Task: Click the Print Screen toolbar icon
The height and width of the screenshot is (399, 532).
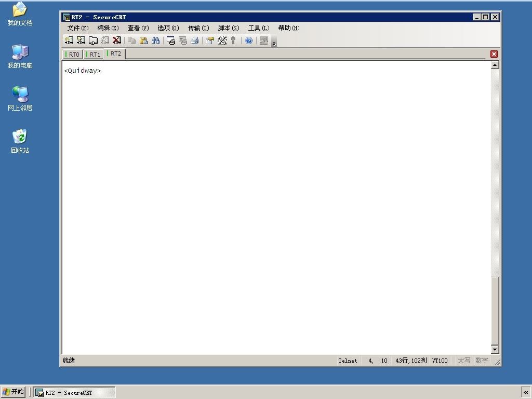Action: tap(171, 41)
